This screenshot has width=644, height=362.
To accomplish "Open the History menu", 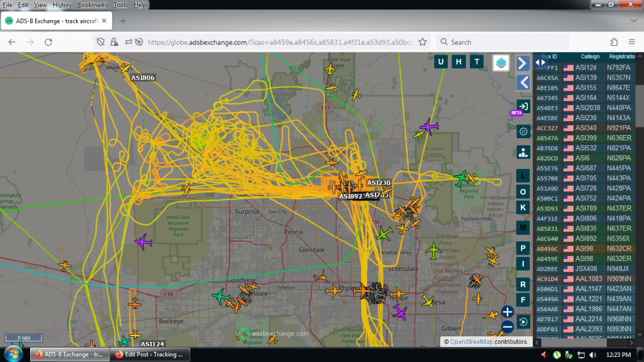I will tap(62, 5).
